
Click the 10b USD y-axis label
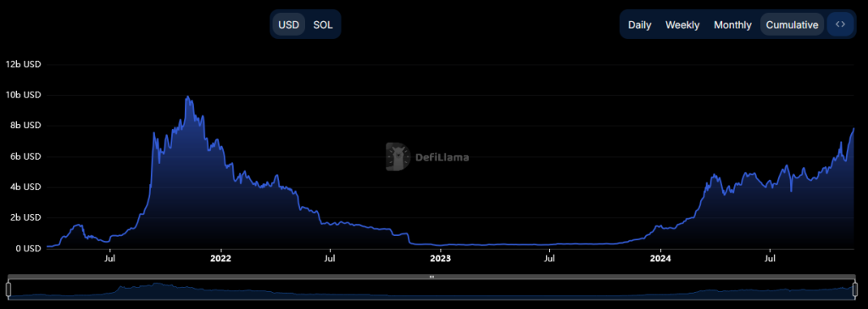(x=23, y=95)
